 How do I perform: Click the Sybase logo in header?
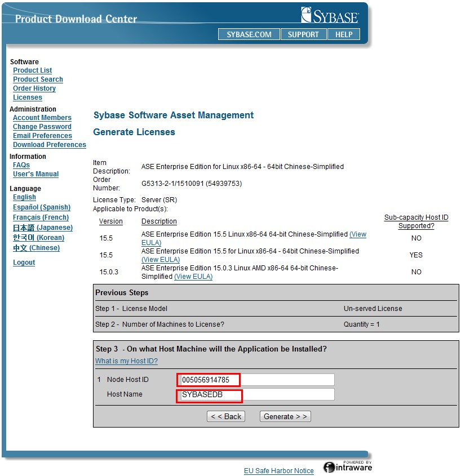point(330,16)
